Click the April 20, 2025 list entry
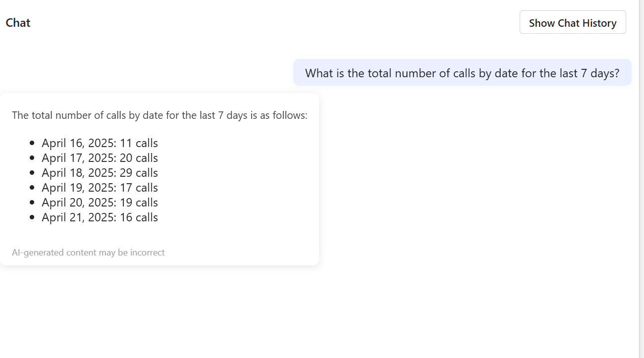Image resolution: width=644 pixels, height=358 pixels. click(x=100, y=203)
